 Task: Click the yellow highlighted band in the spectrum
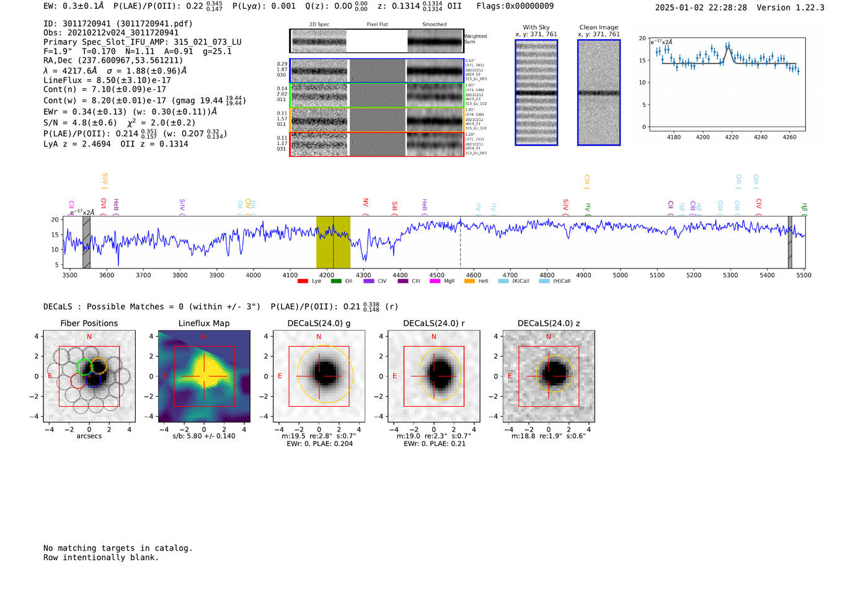click(x=333, y=242)
